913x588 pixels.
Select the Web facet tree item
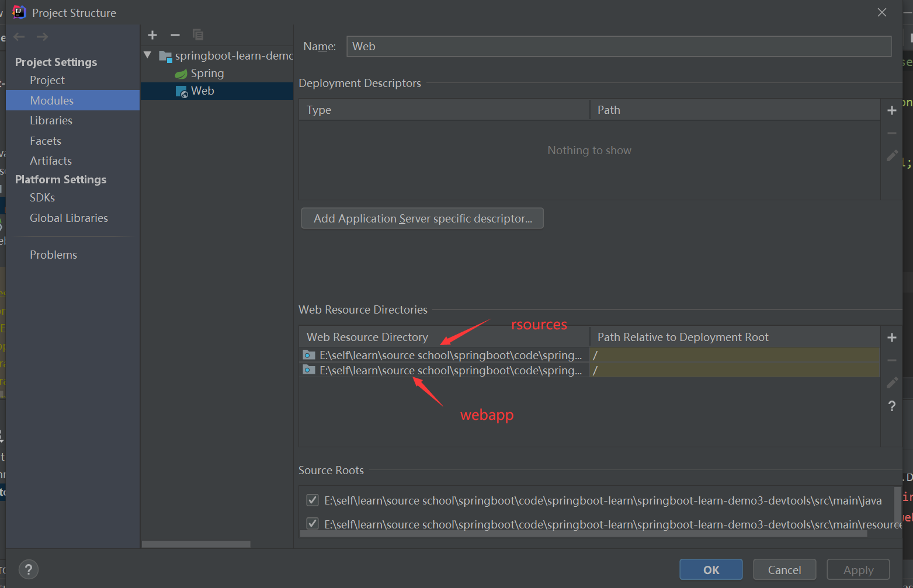[203, 91]
